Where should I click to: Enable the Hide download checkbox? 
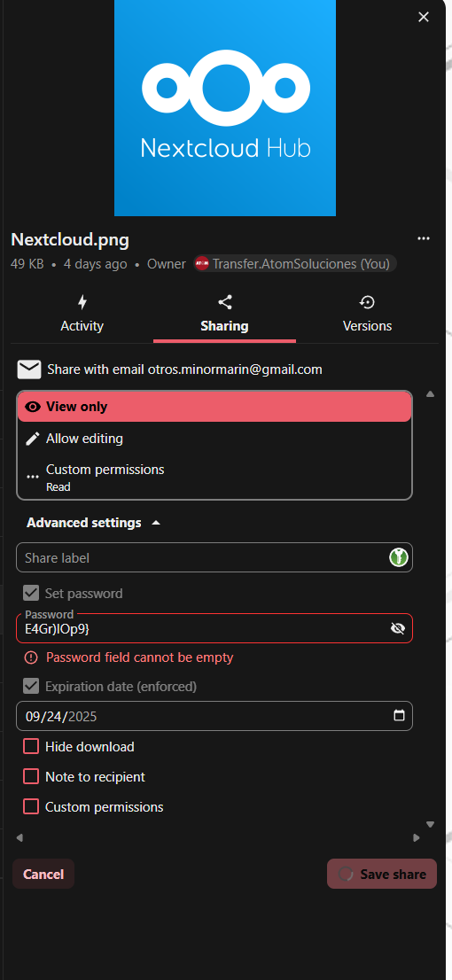31,746
